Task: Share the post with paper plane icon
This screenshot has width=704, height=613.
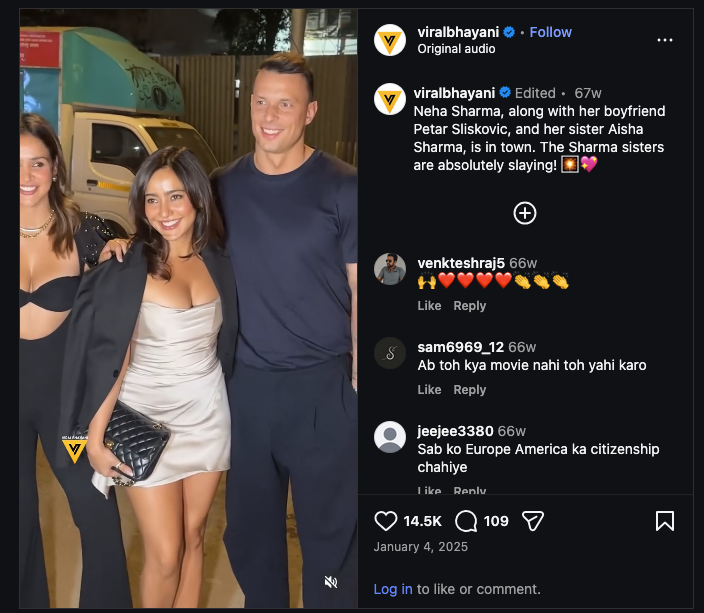Action: point(533,521)
